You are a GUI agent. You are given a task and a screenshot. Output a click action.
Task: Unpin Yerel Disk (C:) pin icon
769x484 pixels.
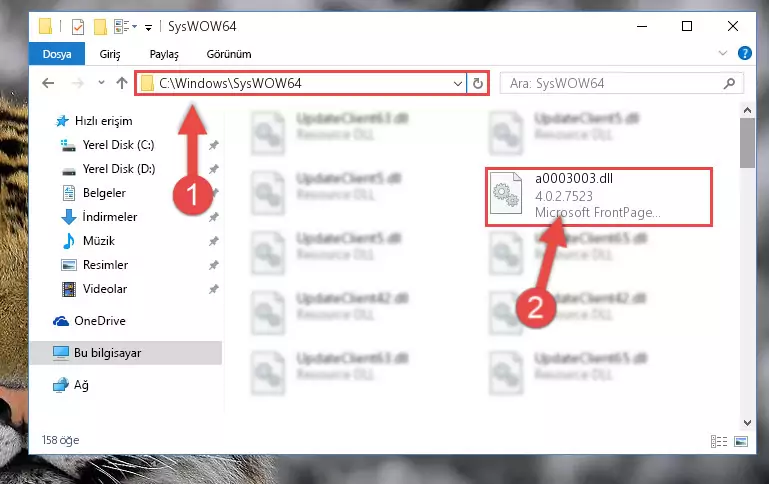[x=213, y=145]
